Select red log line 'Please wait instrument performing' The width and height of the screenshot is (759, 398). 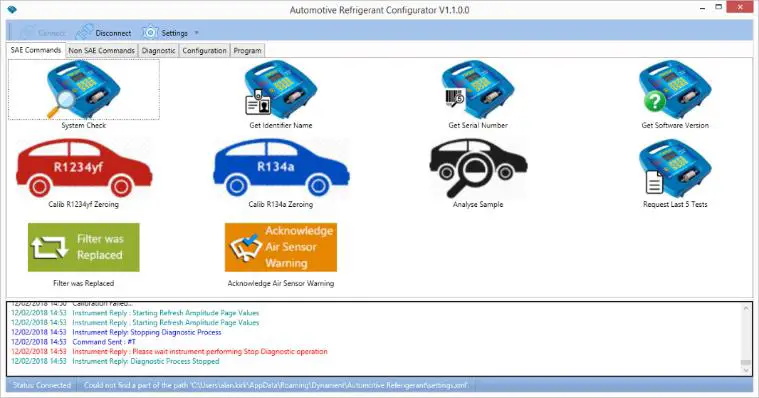click(169, 352)
